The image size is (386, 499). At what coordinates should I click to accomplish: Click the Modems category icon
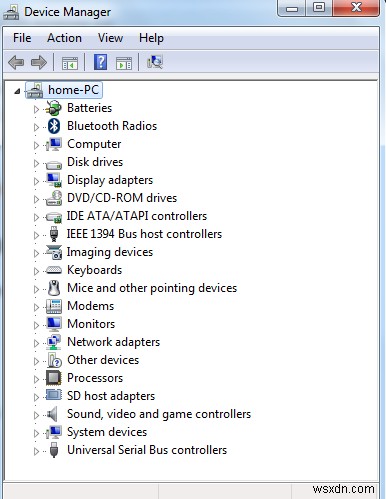coord(54,306)
